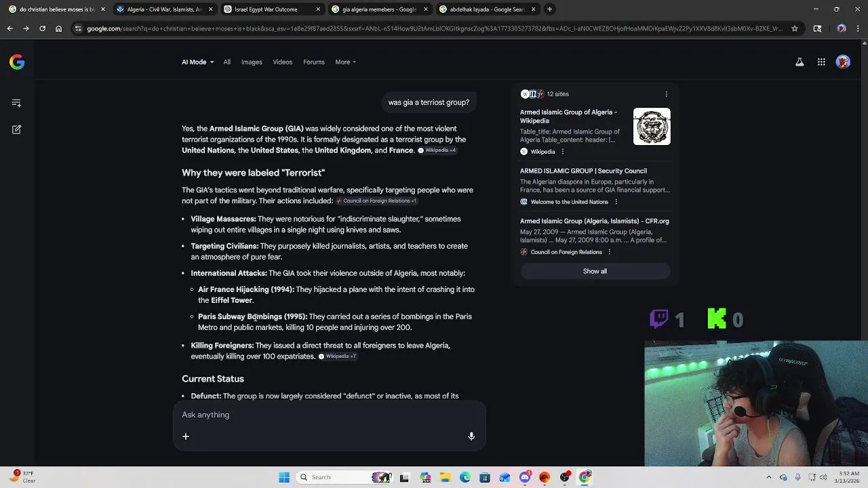
Task: Switch to the All results tab
Action: tap(227, 62)
